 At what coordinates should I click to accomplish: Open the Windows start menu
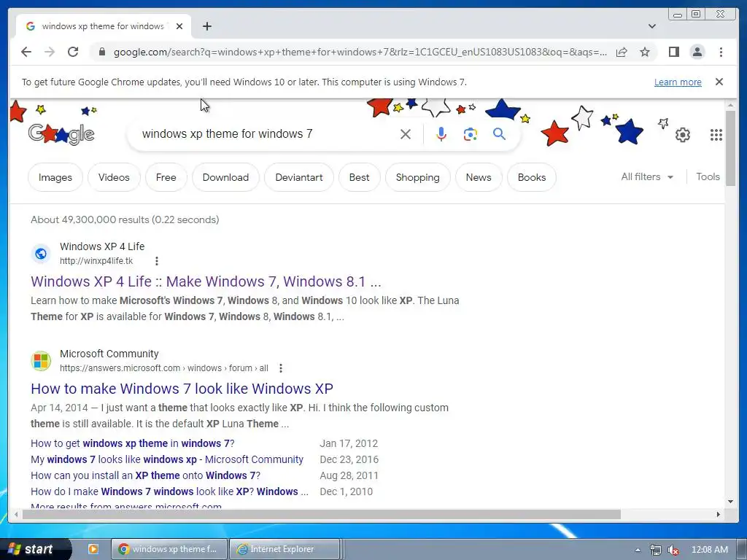35,549
